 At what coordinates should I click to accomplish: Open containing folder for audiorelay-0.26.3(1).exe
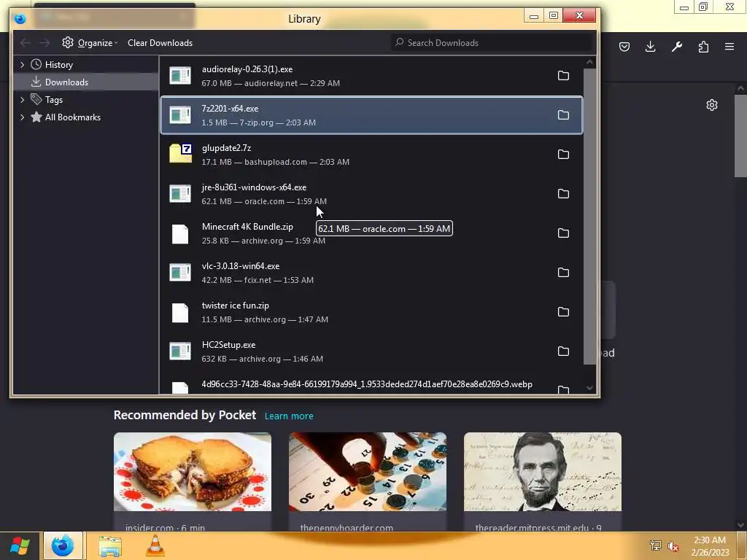pyautogui.click(x=563, y=76)
